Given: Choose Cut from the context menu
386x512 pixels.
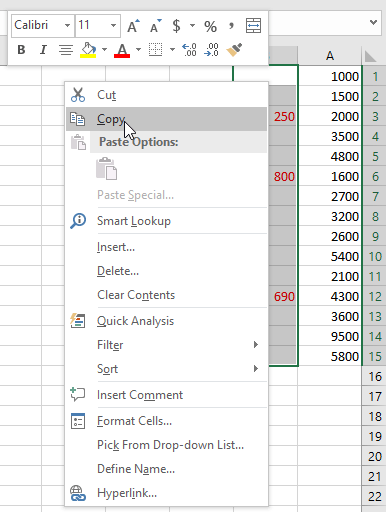Looking at the screenshot, I should 167,95.
